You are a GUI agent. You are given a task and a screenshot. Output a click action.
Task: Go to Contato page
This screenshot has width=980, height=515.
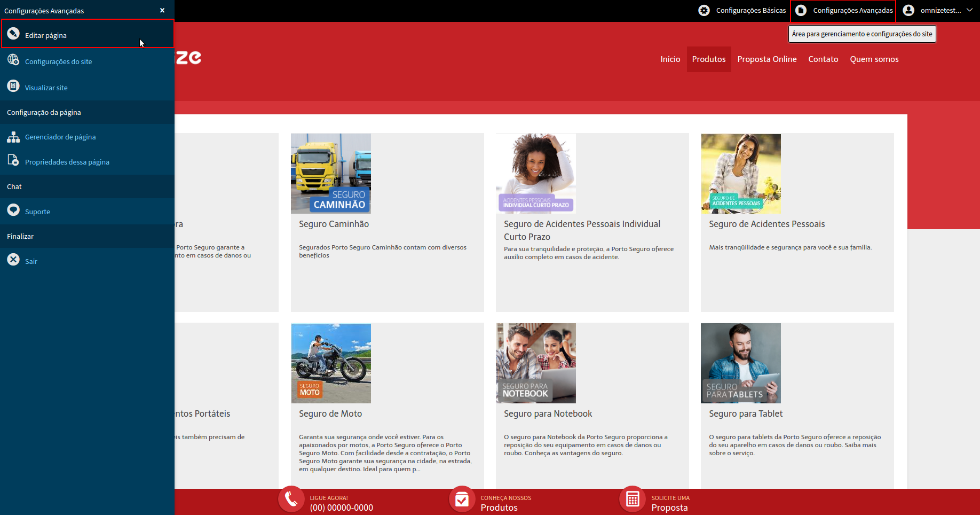point(823,59)
